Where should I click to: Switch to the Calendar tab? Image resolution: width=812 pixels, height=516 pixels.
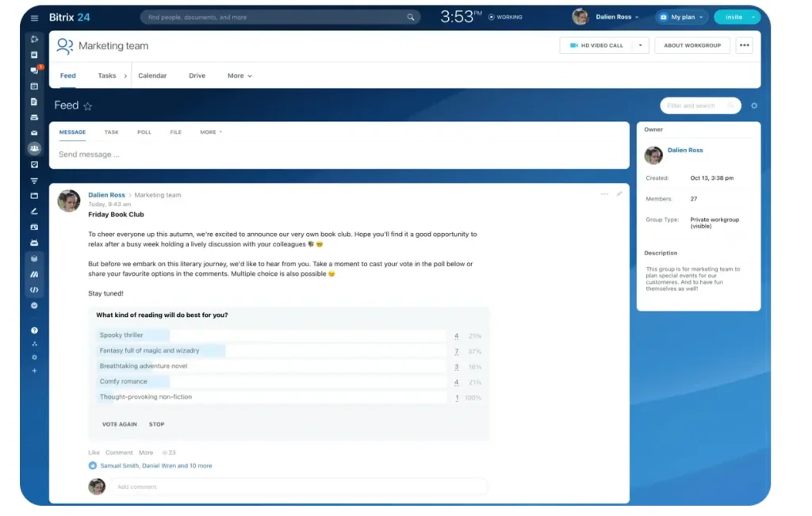152,76
